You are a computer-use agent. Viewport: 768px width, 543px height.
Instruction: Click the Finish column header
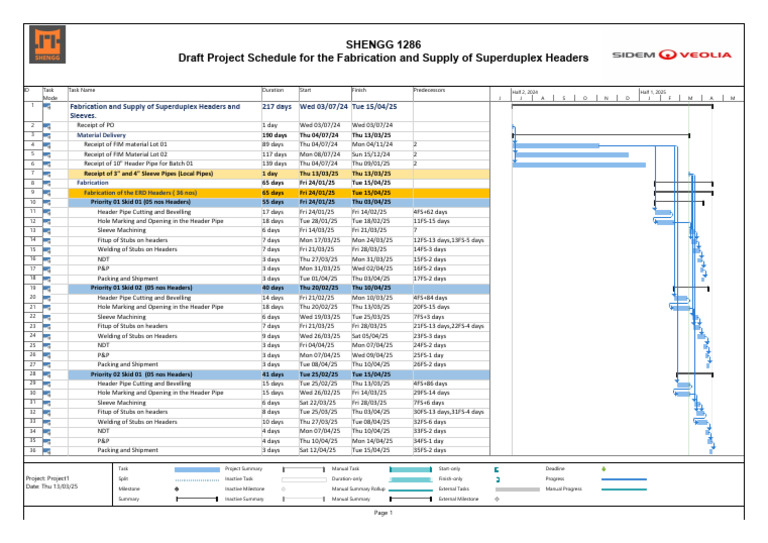pyautogui.click(x=359, y=90)
